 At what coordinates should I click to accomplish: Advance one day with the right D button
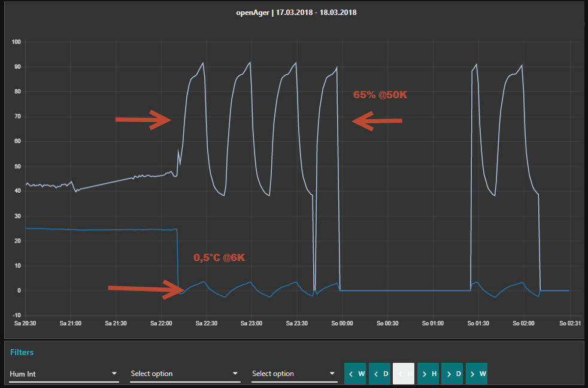click(x=452, y=374)
